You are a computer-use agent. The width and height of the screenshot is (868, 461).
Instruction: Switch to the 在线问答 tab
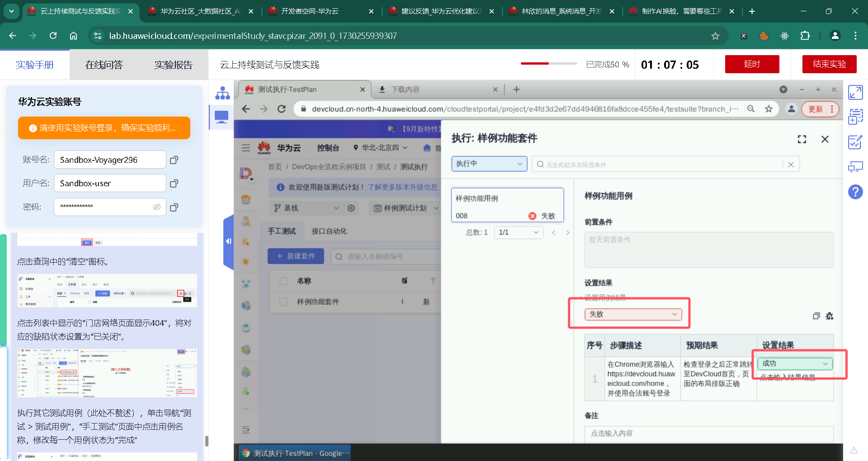click(104, 65)
